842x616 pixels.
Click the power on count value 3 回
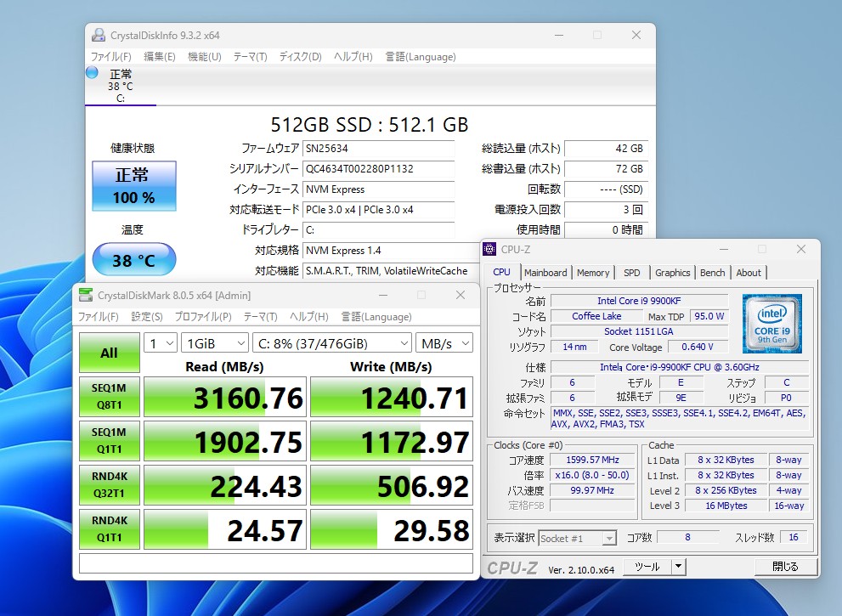tap(607, 210)
